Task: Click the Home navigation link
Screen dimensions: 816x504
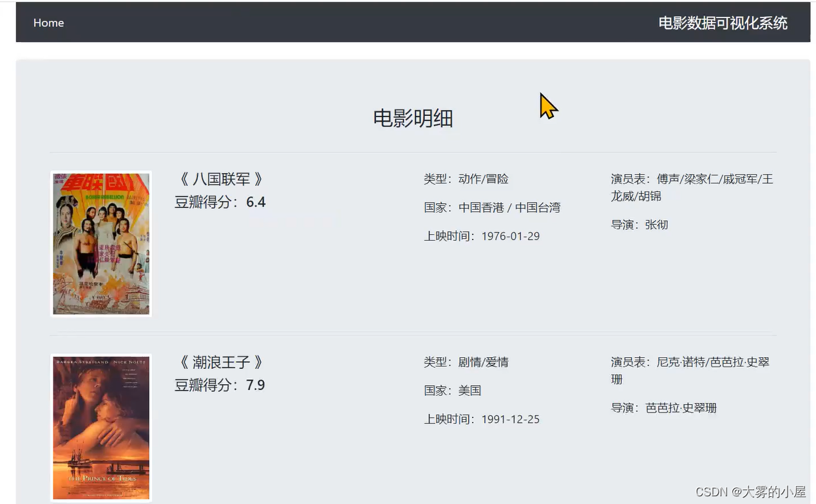Action: click(x=48, y=23)
